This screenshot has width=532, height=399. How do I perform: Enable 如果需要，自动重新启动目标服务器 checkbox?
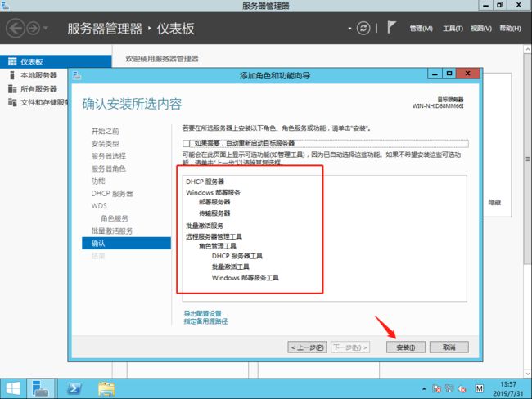[x=187, y=143]
